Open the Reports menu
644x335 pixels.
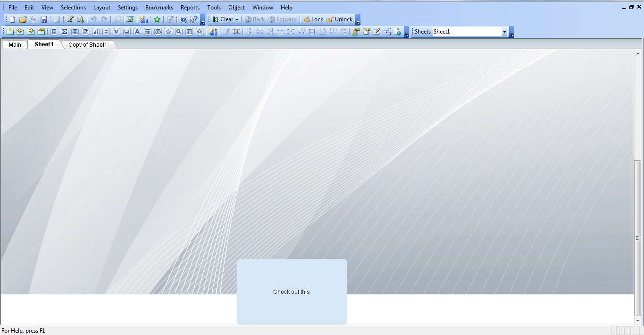coord(190,7)
